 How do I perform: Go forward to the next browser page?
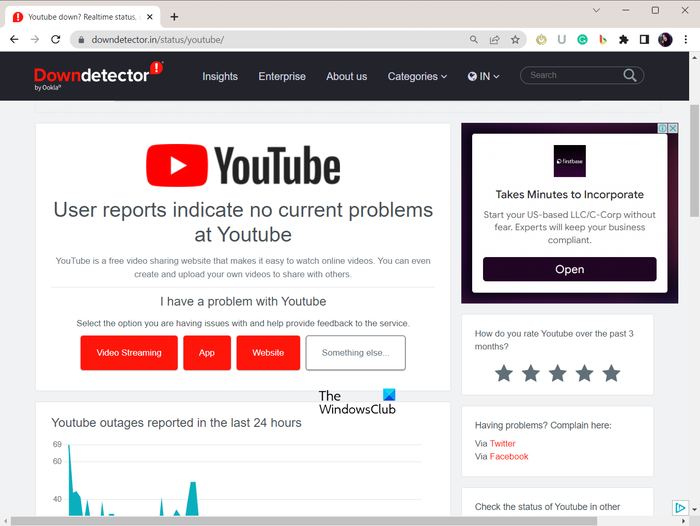click(35, 40)
